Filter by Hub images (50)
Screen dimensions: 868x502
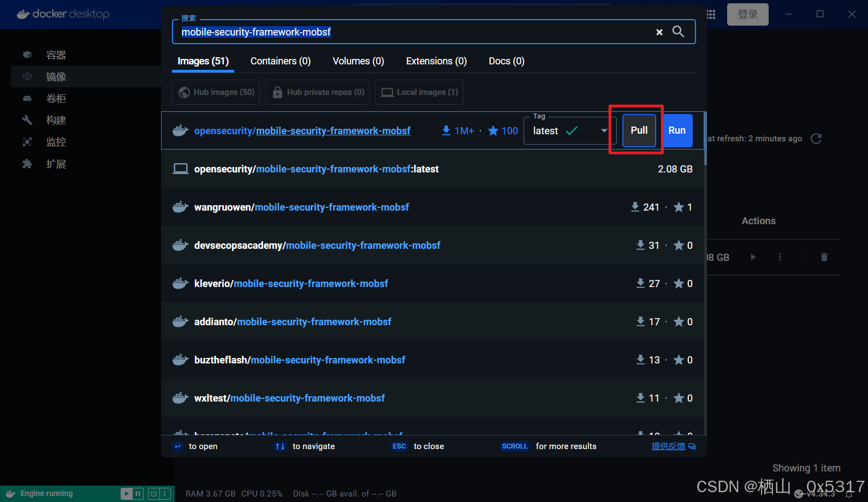click(216, 92)
